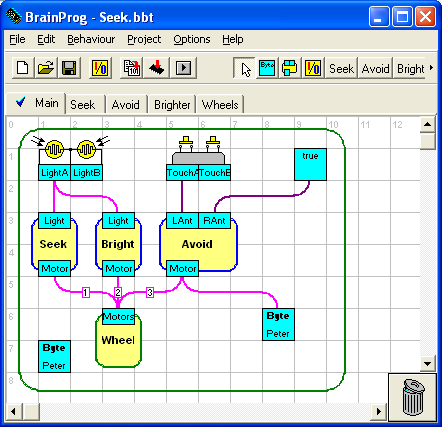Select the true constant block

tap(310, 165)
